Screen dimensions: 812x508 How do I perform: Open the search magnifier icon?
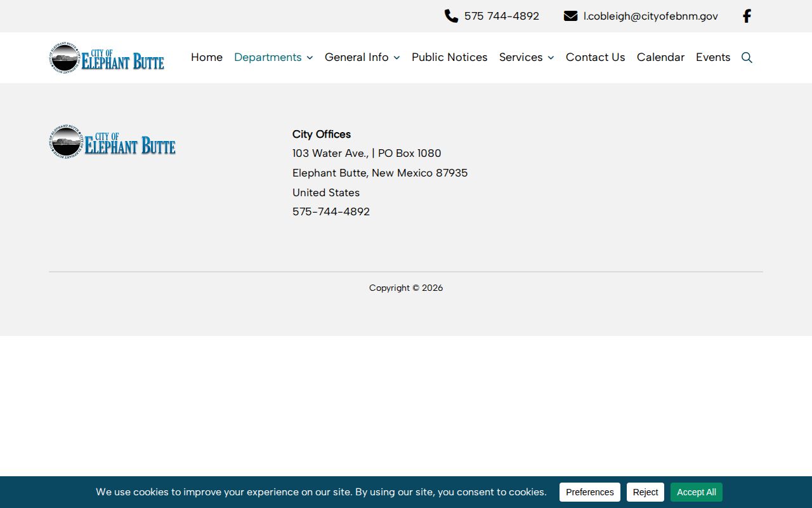point(747,58)
